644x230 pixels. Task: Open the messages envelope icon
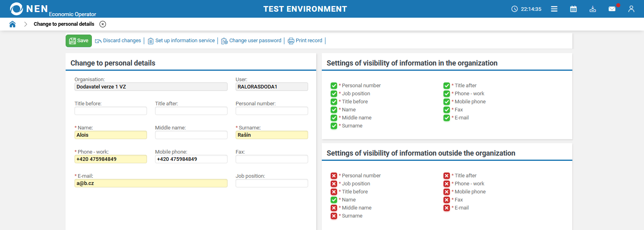pos(612,9)
